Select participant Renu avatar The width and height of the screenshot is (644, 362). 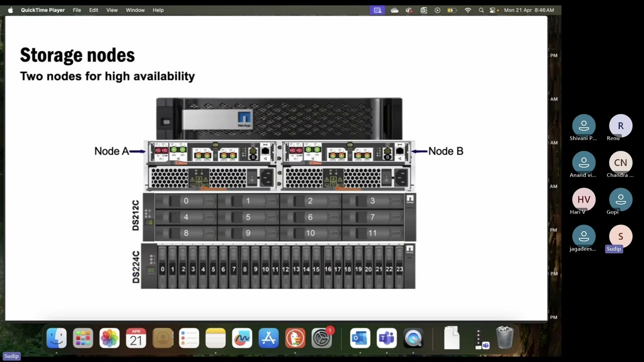coord(620,126)
